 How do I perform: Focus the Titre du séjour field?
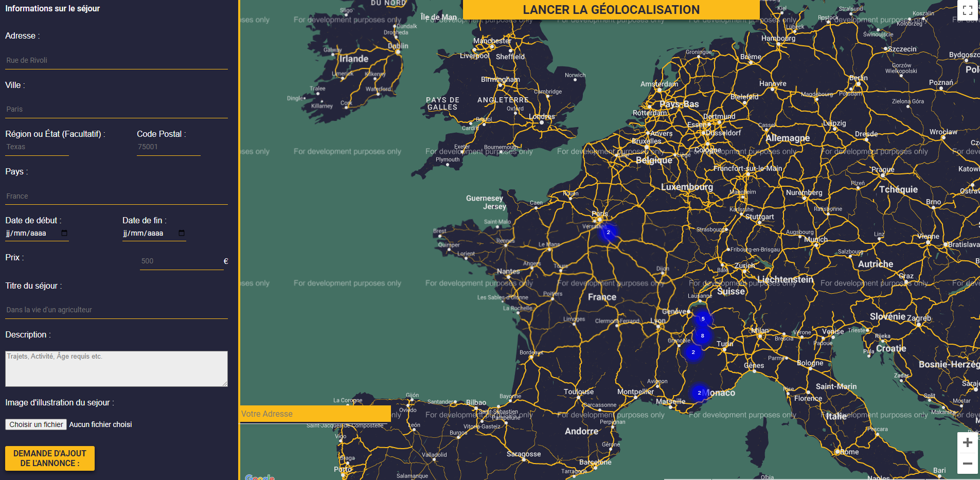coord(116,310)
